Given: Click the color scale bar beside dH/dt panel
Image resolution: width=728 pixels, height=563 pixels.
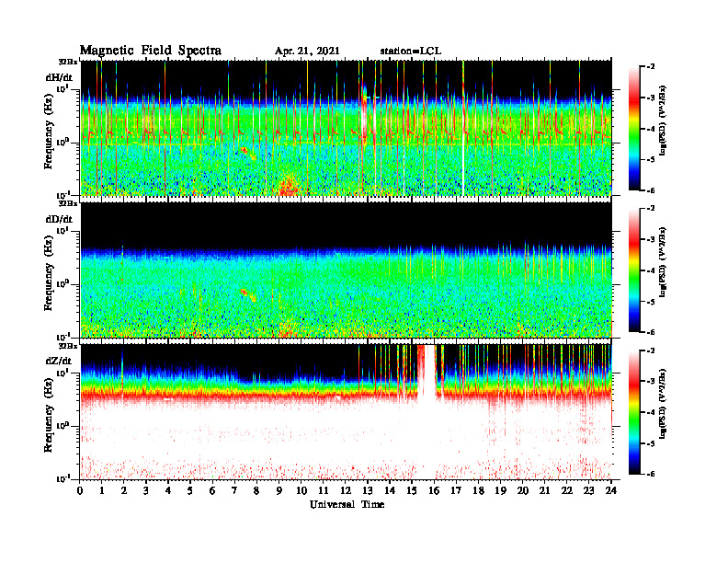Looking at the screenshot, I should pyautogui.click(x=634, y=128).
